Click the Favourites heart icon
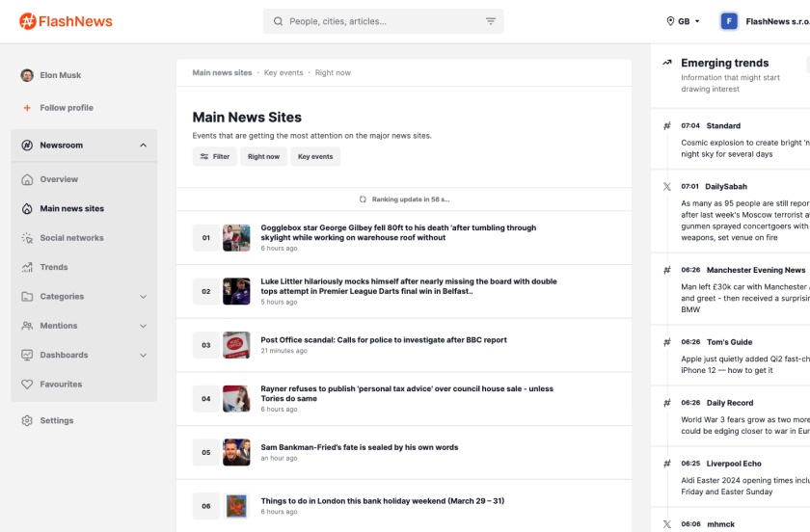Viewport: 810px width, 532px height. (x=27, y=385)
